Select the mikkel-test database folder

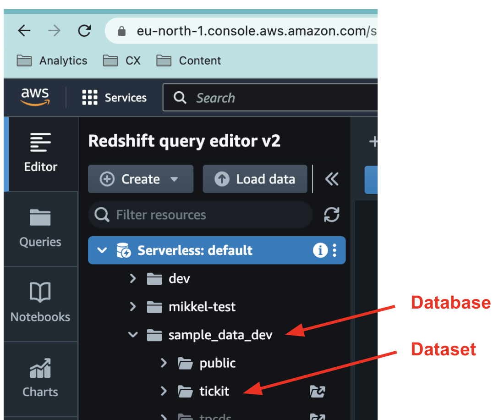[x=191, y=306]
